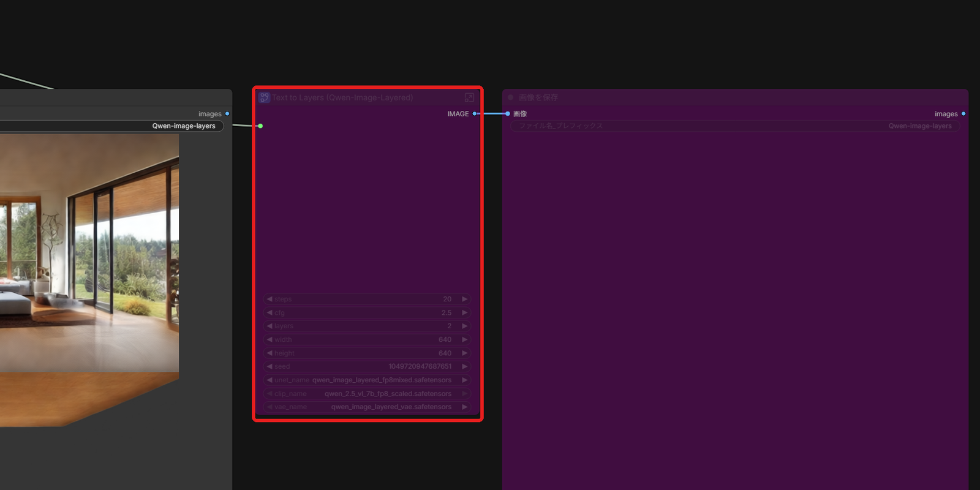Screen dimensions: 980x490
Task: Click the Qwen-image-layers prefix field on left node
Action: coord(112,126)
